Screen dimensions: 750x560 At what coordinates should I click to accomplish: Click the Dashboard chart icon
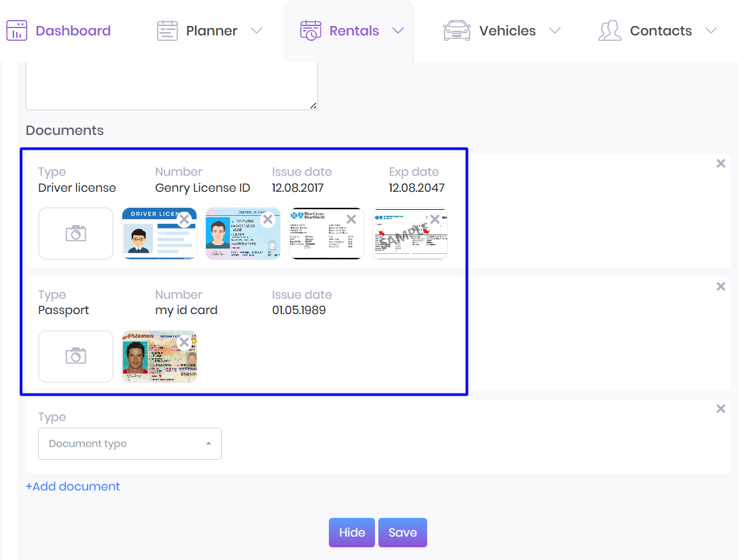click(x=17, y=31)
